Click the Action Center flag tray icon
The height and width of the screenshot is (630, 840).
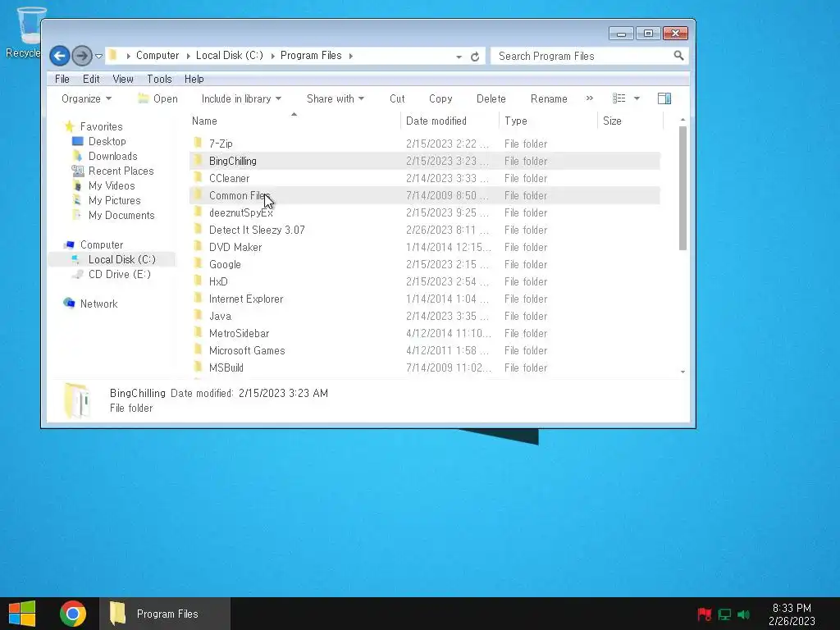tap(704, 614)
